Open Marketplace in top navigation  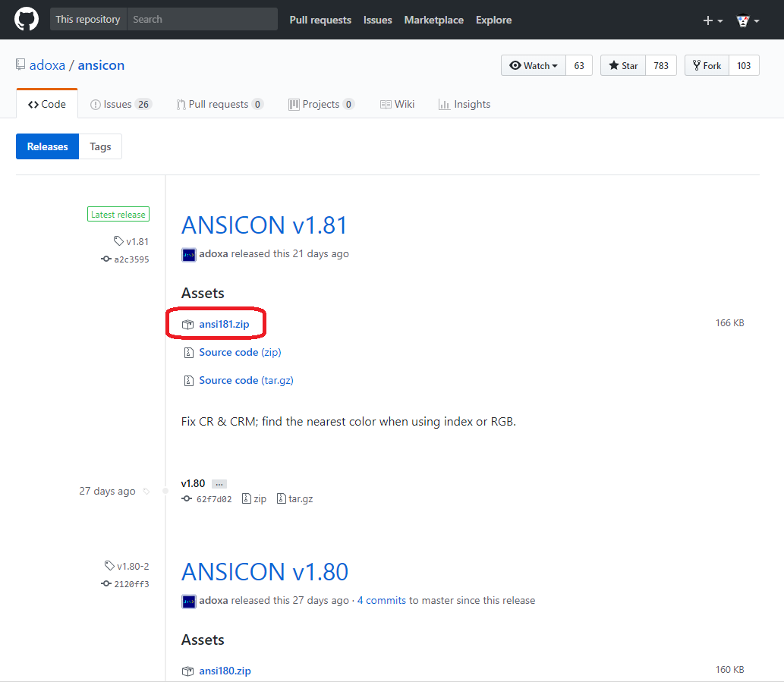tap(434, 20)
